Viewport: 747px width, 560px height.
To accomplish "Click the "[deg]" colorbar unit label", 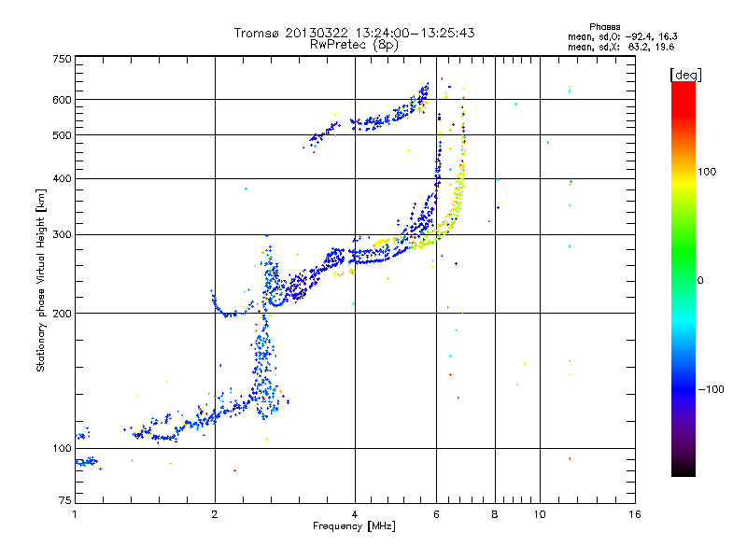I will 685,75.
